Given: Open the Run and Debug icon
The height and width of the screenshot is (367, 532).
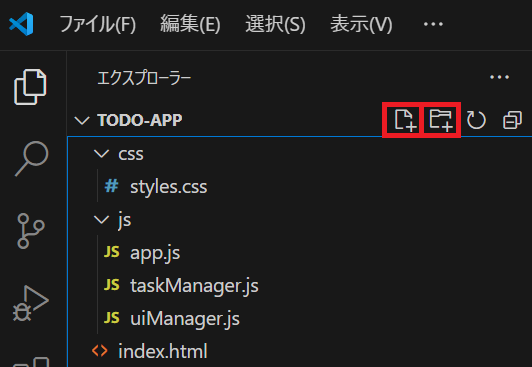Looking at the screenshot, I should coord(31,303).
